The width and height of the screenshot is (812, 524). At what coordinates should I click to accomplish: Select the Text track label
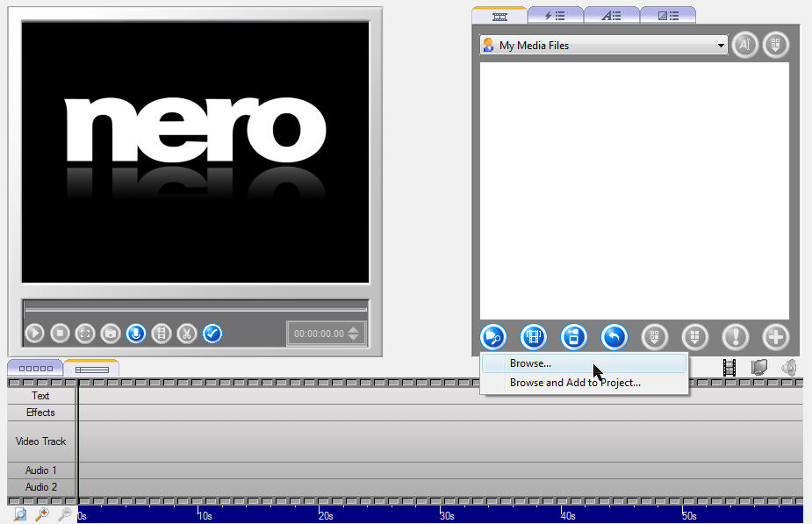[41, 396]
